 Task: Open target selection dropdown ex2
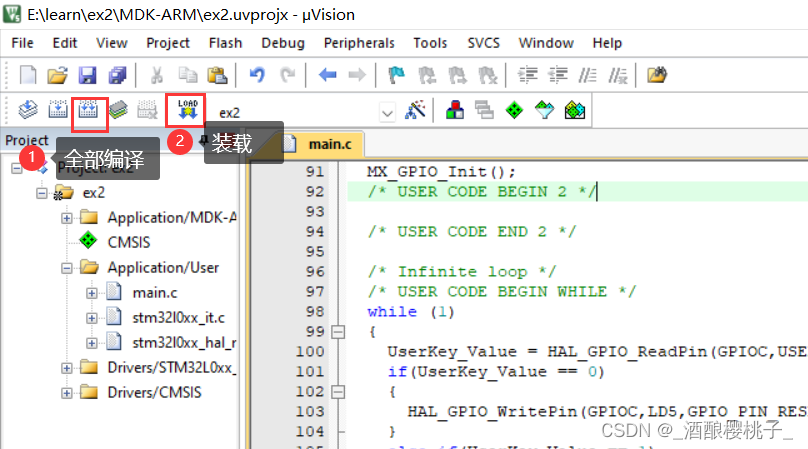(387, 112)
